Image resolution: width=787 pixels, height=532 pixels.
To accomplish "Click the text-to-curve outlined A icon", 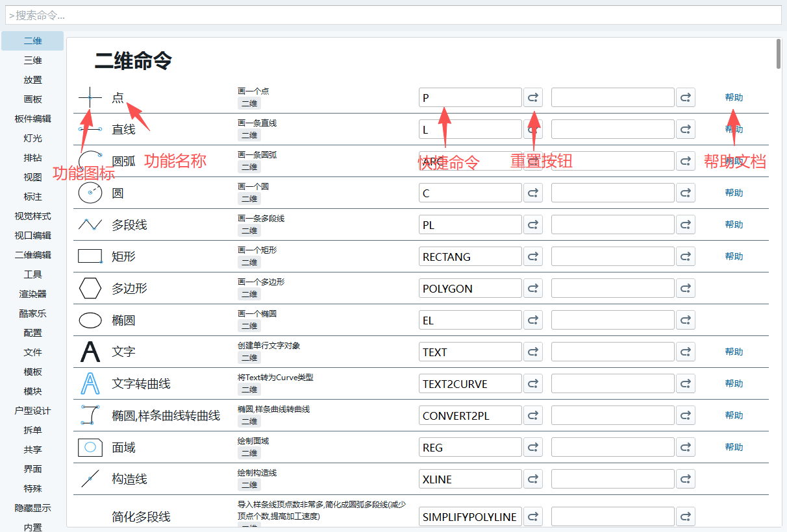I will (x=90, y=383).
